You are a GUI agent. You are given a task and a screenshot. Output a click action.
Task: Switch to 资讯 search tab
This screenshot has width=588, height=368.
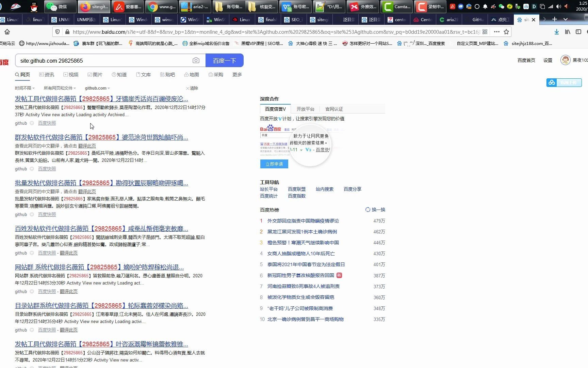tap(47, 75)
